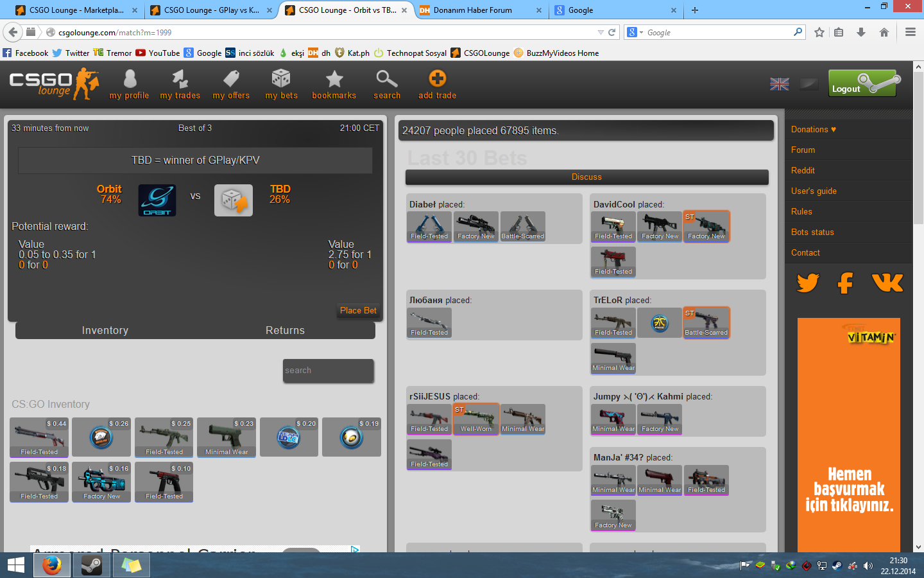This screenshot has height=578, width=924.
Task: Open Bots status link
Action: point(812,232)
